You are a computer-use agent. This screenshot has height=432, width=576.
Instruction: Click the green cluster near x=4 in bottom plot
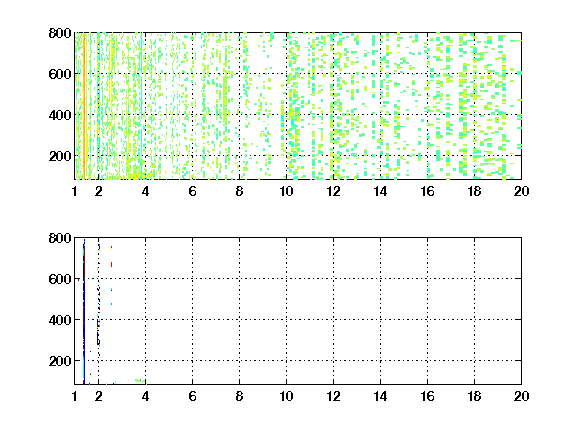coord(140,381)
